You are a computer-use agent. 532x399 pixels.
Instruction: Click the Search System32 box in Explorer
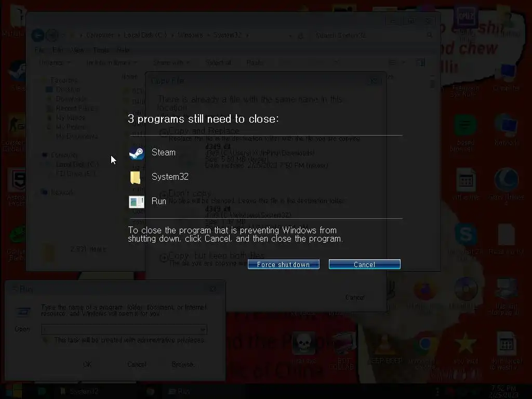click(373, 35)
